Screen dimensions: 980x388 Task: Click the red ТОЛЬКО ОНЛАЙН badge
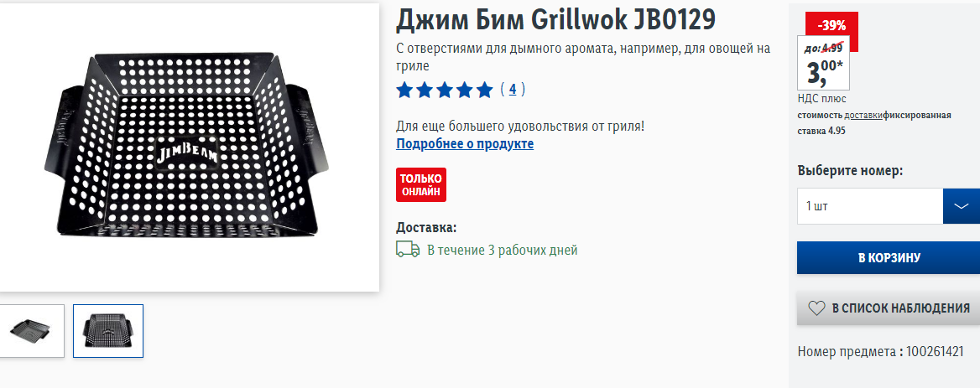[x=421, y=184]
